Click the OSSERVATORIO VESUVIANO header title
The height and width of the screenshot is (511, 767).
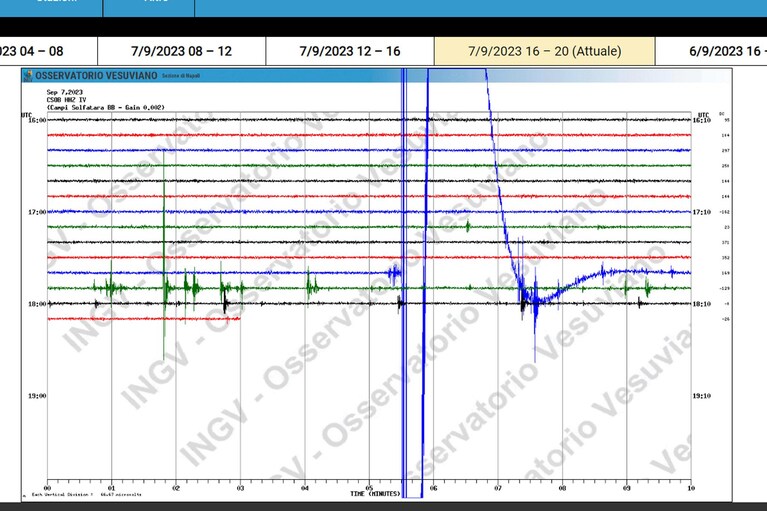(96, 75)
